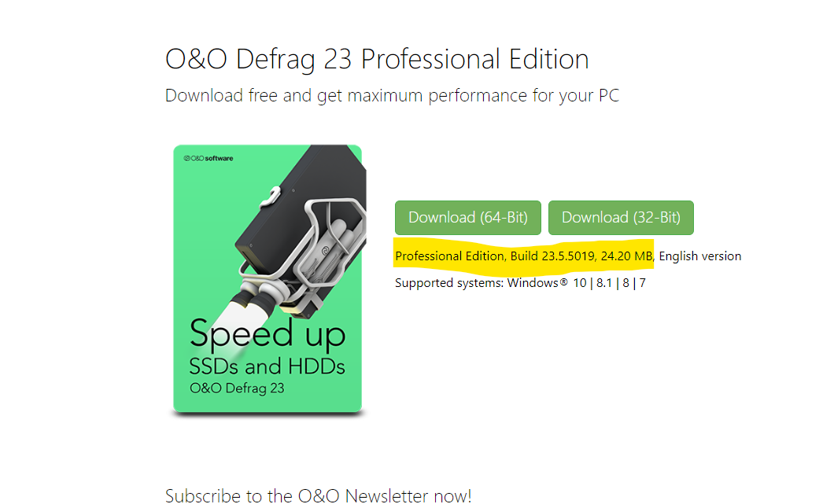This screenshot has width=834, height=504.
Task: Click the "O&O Defrag 23 Professional Edition" page heading
Action: pyautogui.click(x=377, y=60)
